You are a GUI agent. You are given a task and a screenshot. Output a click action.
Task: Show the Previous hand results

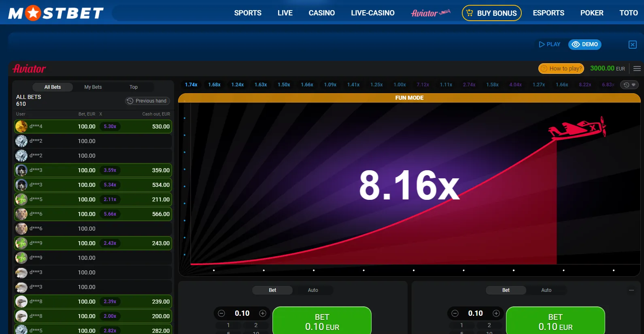147,101
